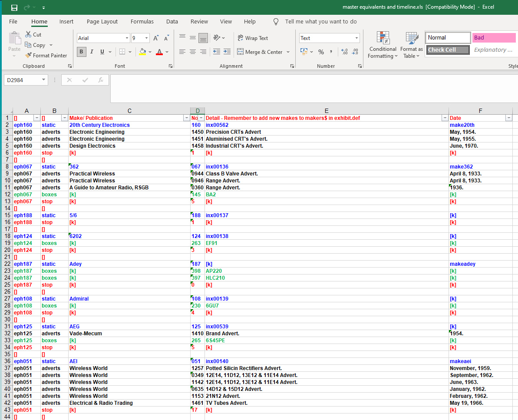This screenshot has height=420, width=518.
Task: Switch to the Review tab
Action: [x=199, y=21]
